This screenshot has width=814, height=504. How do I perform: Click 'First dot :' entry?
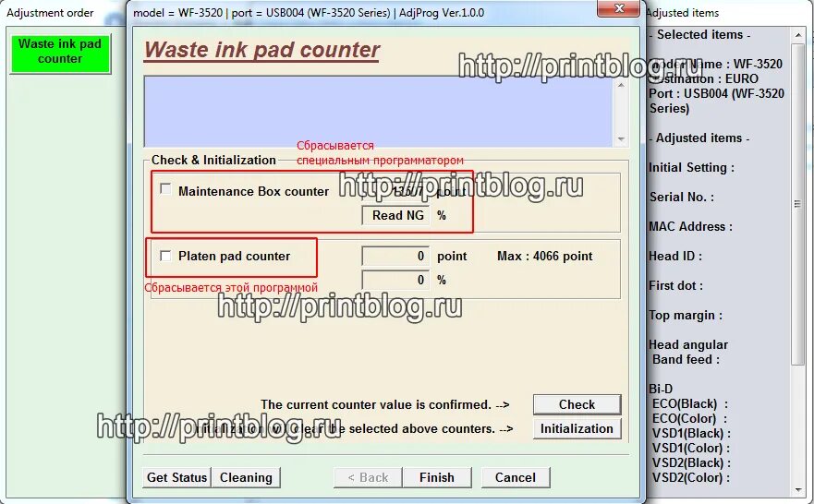(x=676, y=286)
